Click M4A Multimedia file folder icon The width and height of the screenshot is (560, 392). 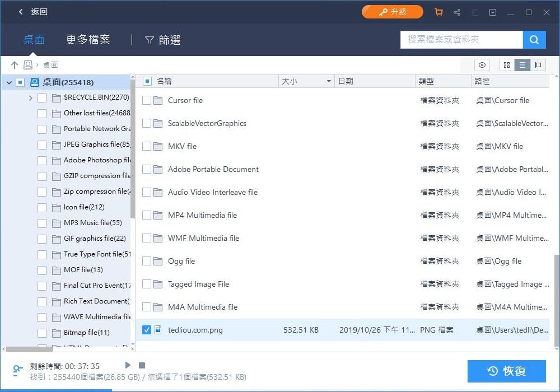tap(158, 307)
